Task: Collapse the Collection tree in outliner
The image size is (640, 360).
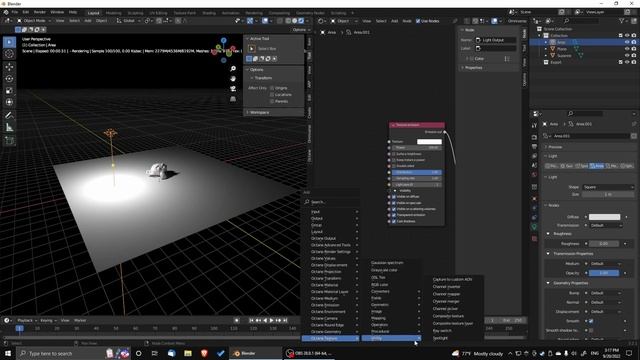Action: pos(540,36)
